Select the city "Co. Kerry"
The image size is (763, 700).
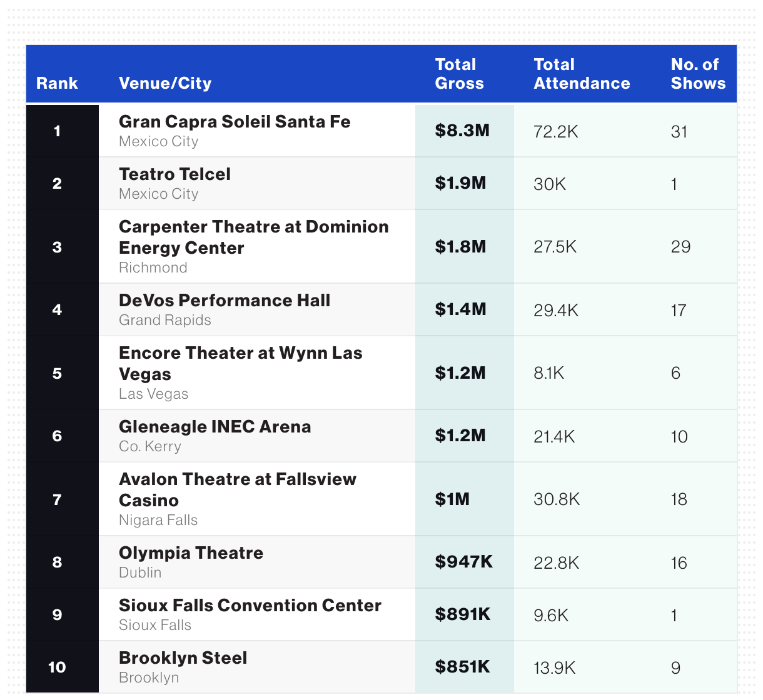point(150,446)
